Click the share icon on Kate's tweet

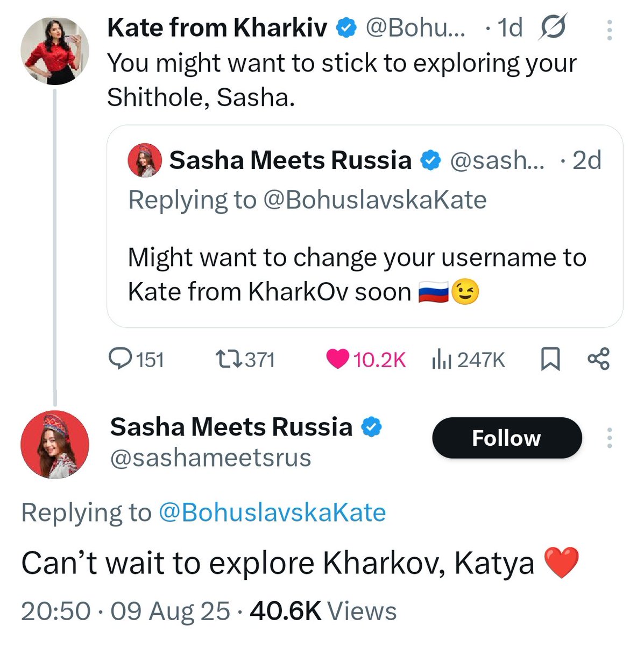pyautogui.click(x=598, y=359)
